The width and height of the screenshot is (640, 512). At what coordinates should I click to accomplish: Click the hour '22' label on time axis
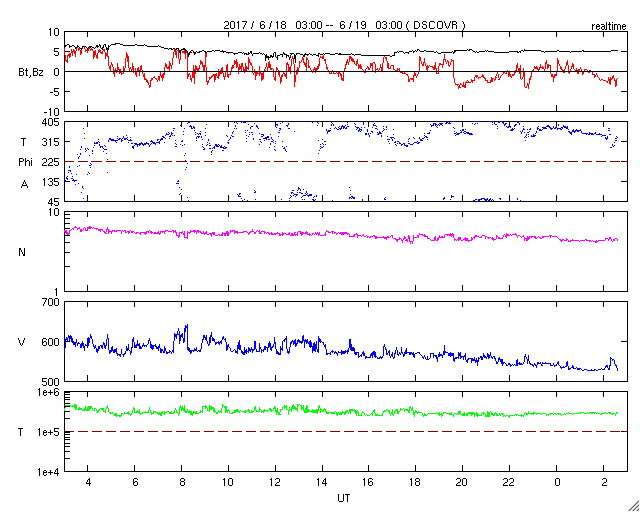coord(509,483)
